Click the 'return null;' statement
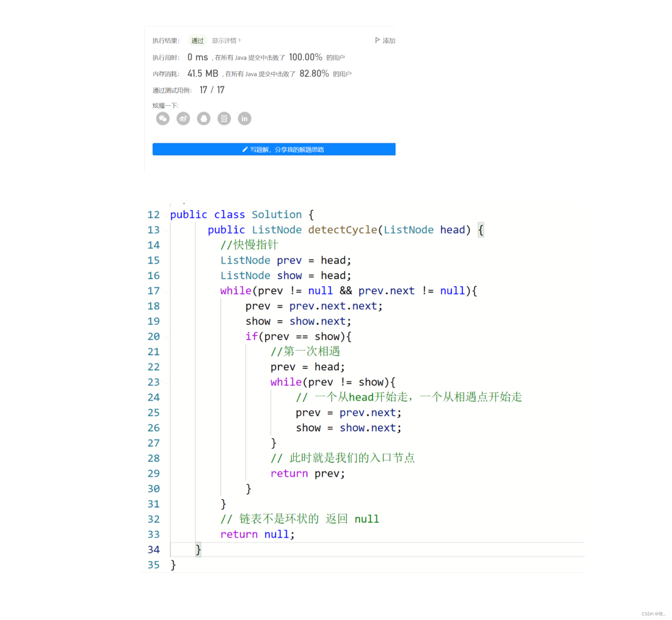672x620 pixels. (257, 534)
